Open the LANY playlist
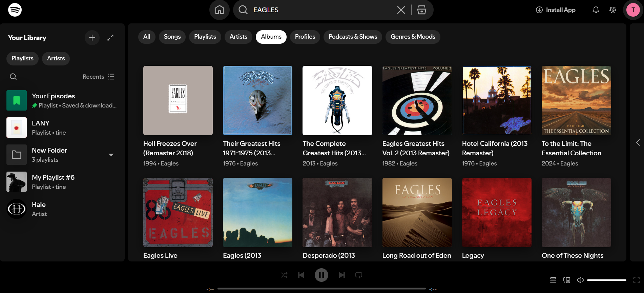Screen dimensions: 644x293 (62, 128)
